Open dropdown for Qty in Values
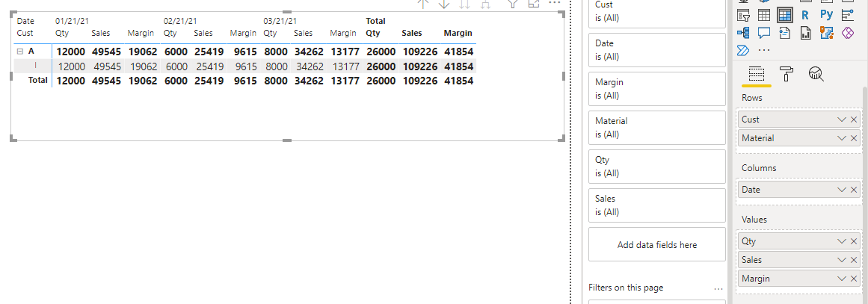This screenshot has height=304, width=868. point(842,241)
